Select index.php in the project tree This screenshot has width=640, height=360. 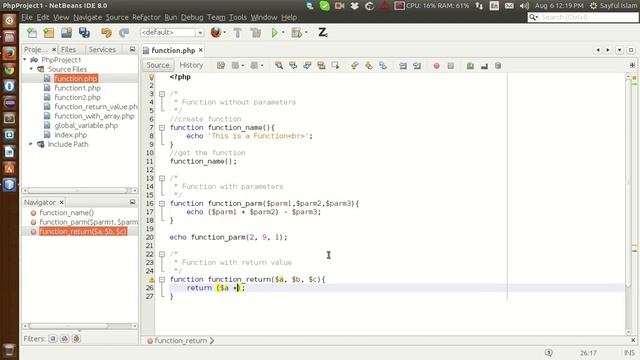point(71,135)
